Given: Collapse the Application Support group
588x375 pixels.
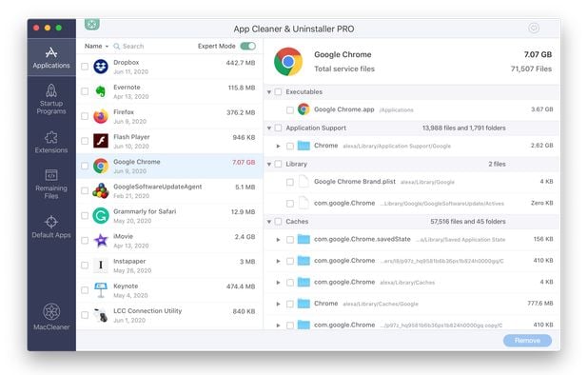Looking at the screenshot, I should 269,128.
